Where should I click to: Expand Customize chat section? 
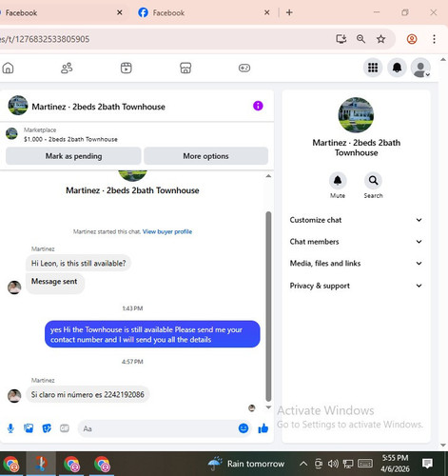pos(356,220)
